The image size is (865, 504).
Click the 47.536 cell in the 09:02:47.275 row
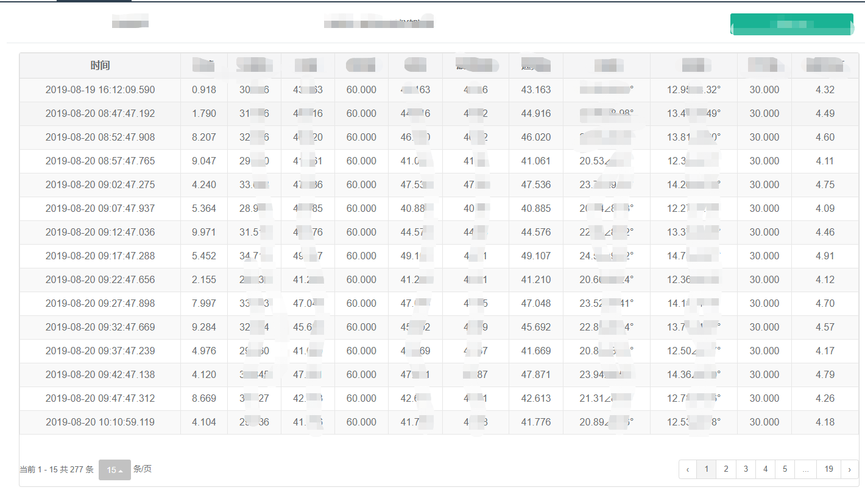pyautogui.click(x=536, y=184)
